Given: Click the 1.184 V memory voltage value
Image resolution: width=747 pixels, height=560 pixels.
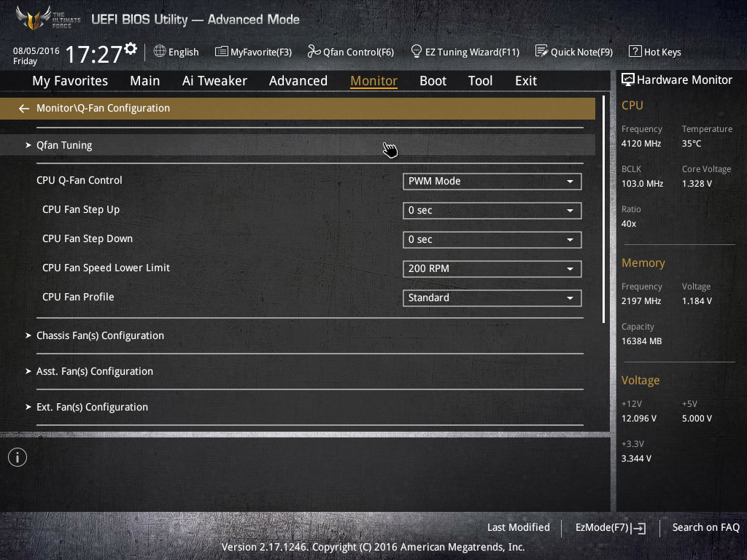Looking at the screenshot, I should point(697,301).
